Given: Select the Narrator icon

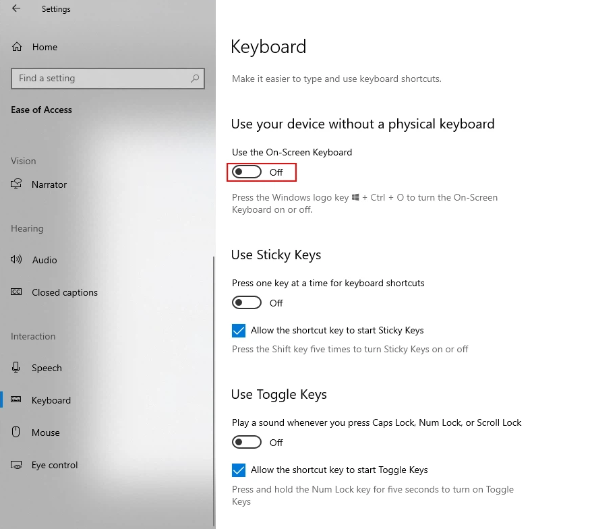Looking at the screenshot, I should coord(17,184).
